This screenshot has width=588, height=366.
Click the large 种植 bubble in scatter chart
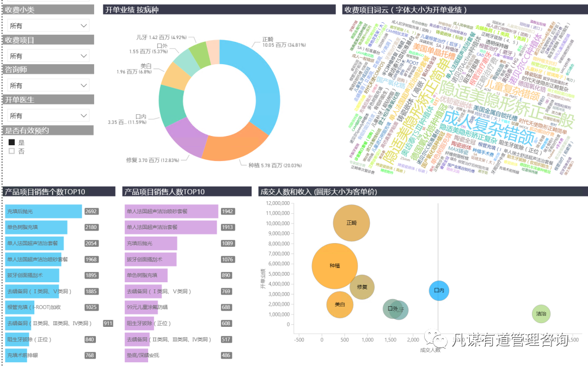click(x=334, y=266)
